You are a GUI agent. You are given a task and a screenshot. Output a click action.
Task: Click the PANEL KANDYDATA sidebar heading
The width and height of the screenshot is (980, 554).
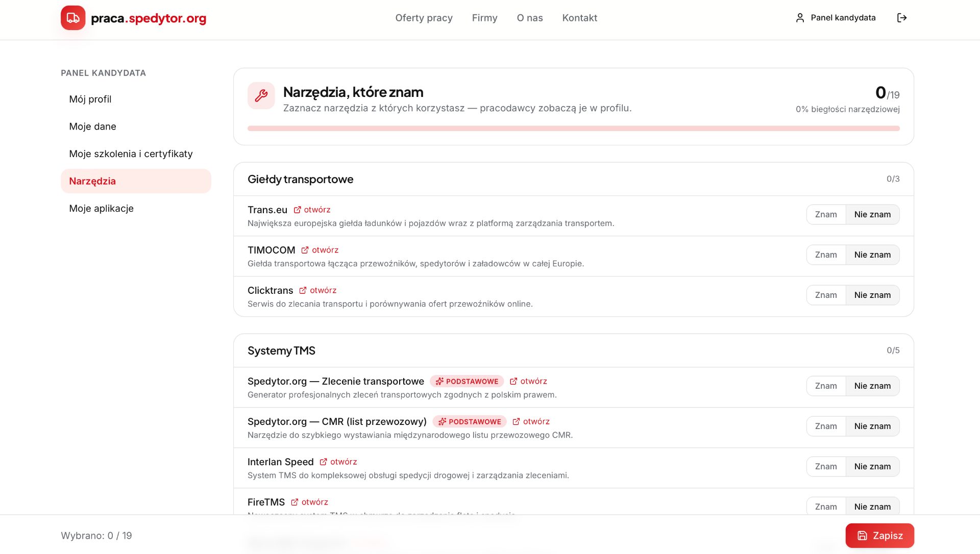[x=104, y=73]
